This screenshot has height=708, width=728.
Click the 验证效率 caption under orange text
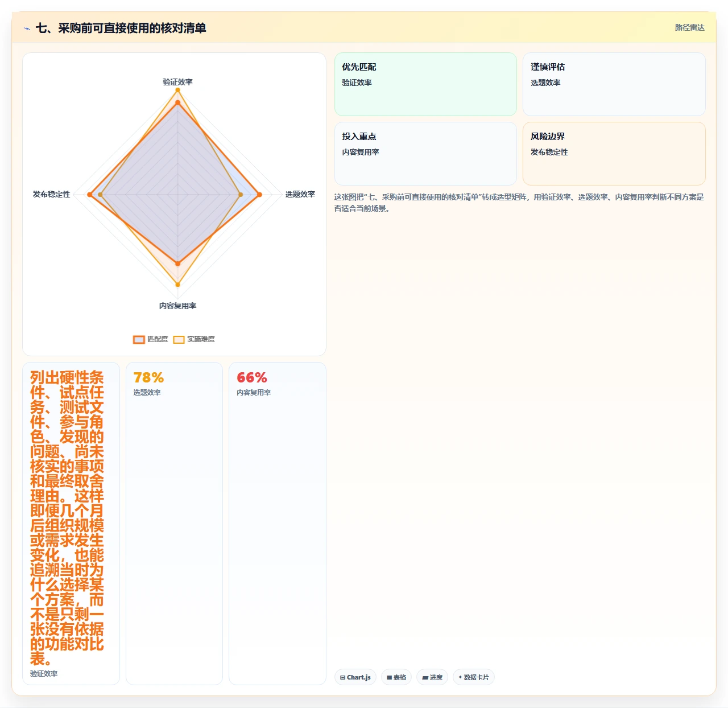[x=44, y=673]
